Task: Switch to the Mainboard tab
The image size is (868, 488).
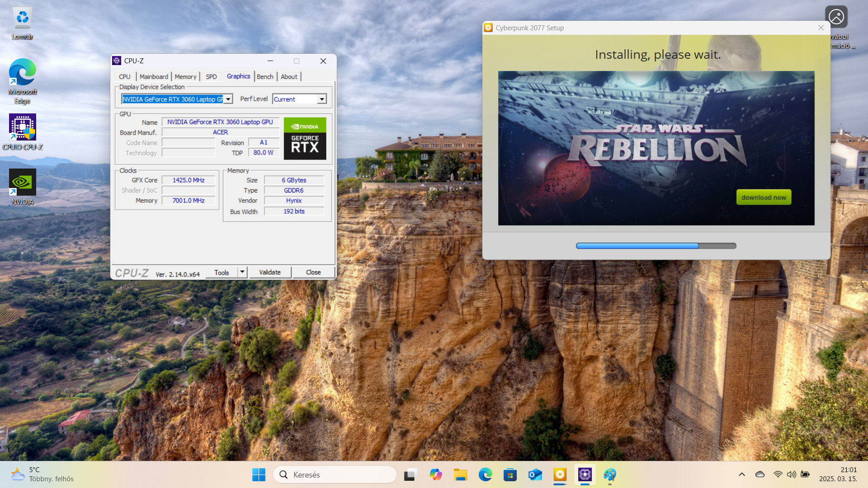Action: pyautogui.click(x=154, y=77)
